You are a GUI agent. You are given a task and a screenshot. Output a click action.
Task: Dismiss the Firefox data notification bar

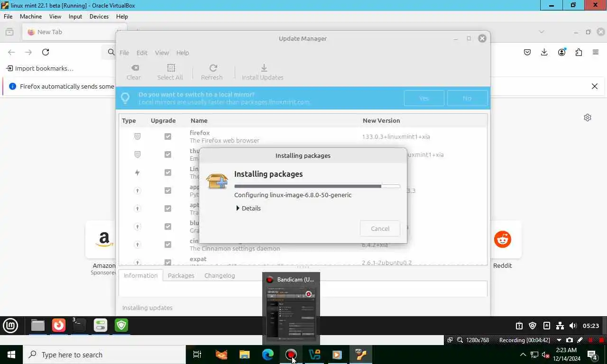[595, 86]
